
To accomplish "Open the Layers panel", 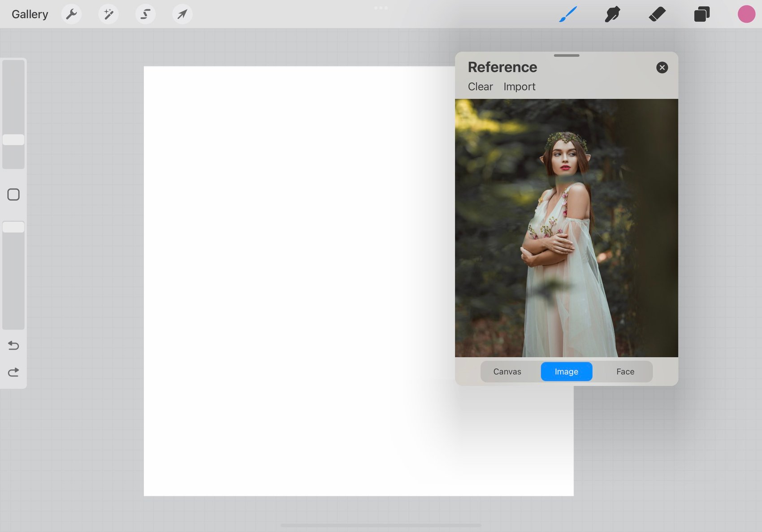I will pos(701,14).
